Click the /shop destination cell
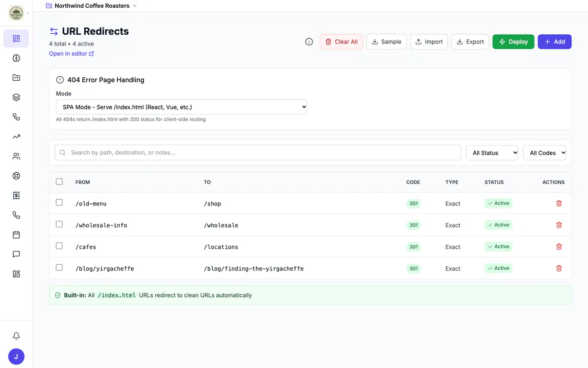This screenshot has width=588, height=368. tap(213, 203)
